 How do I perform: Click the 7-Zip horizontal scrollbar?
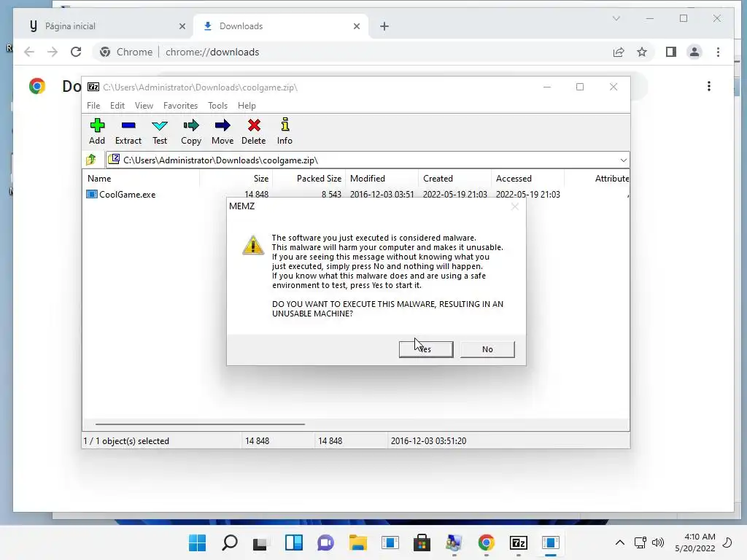[200, 424]
